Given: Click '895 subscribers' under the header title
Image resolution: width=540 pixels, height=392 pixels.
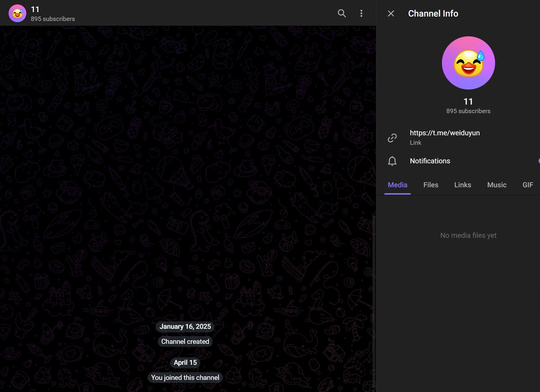Looking at the screenshot, I should point(53,19).
